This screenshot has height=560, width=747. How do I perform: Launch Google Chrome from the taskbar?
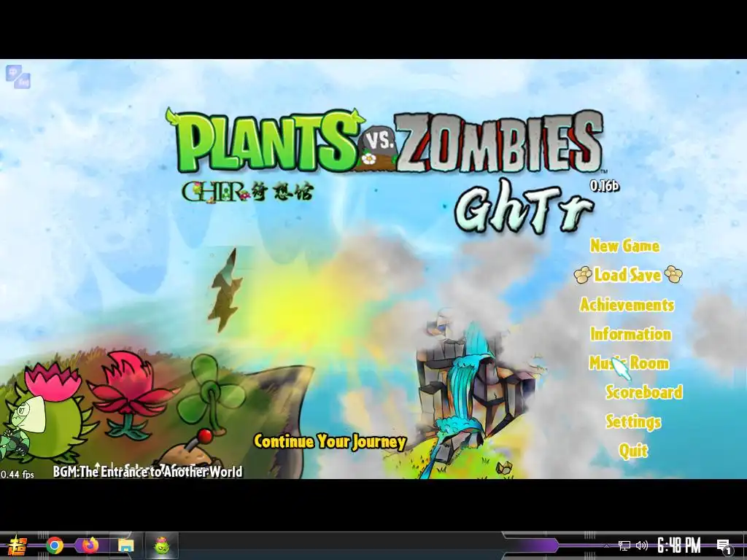point(54,545)
